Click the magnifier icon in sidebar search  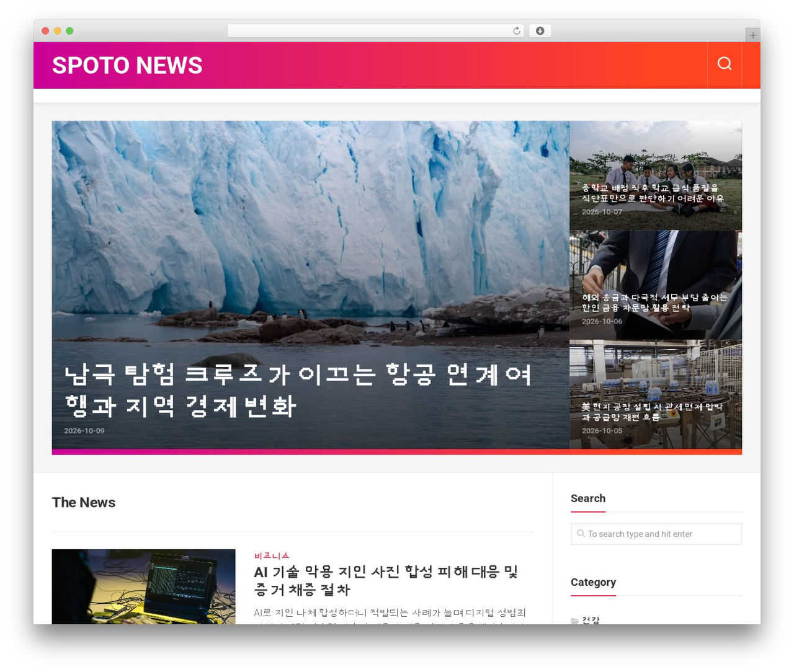(581, 533)
